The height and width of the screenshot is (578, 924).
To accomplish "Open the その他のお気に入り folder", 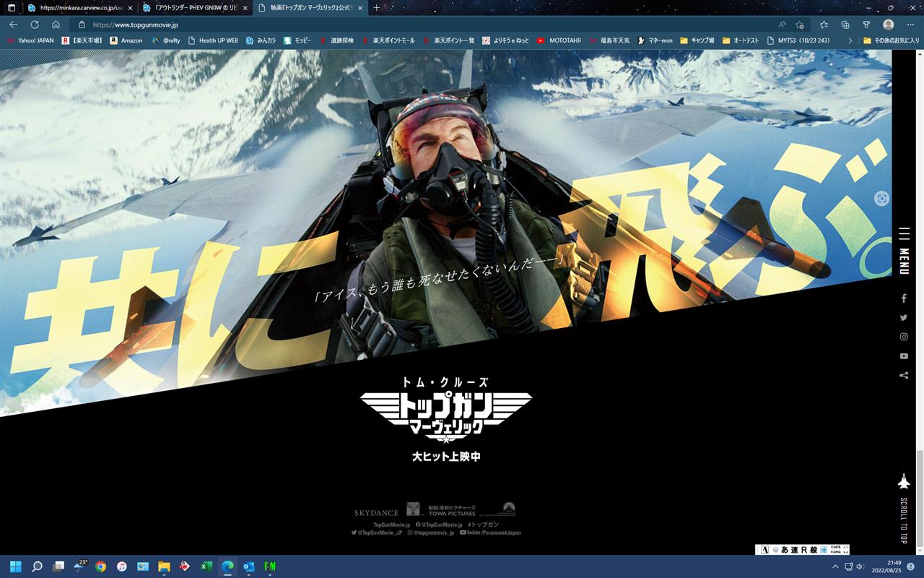I will click(891, 40).
